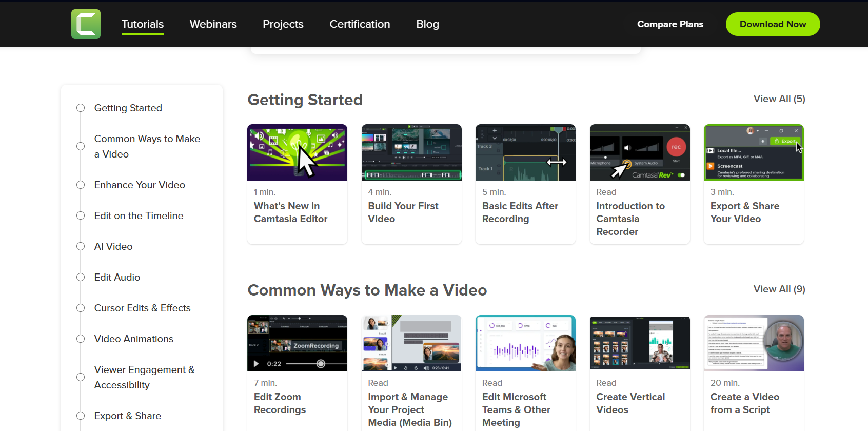
Task: View all 9 Common Ways tutorials
Action: point(779,289)
